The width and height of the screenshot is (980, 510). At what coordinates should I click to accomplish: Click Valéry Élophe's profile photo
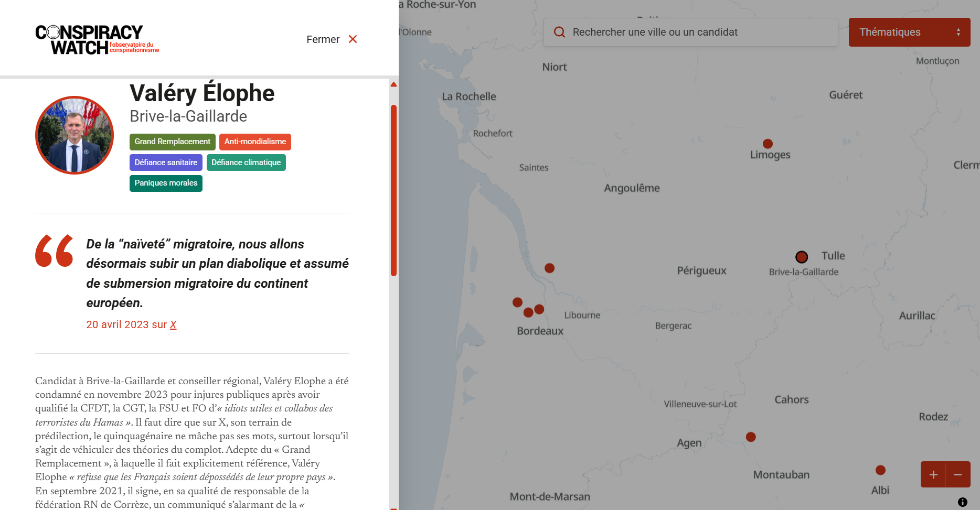tap(74, 135)
